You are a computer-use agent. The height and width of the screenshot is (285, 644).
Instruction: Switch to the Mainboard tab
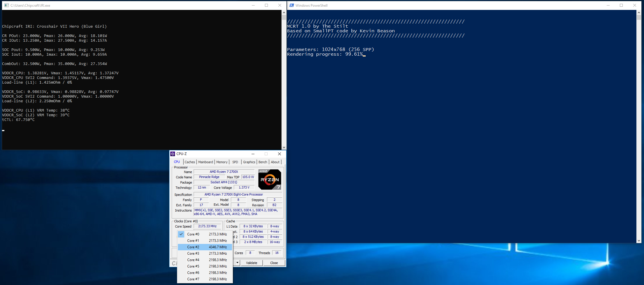pyautogui.click(x=206, y=162)
